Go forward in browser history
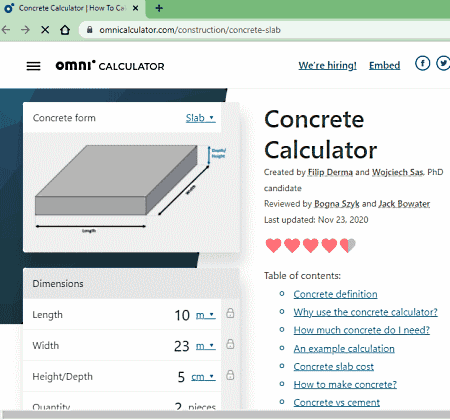Screen dimensions: 450x420 click(x=25, y=30)
